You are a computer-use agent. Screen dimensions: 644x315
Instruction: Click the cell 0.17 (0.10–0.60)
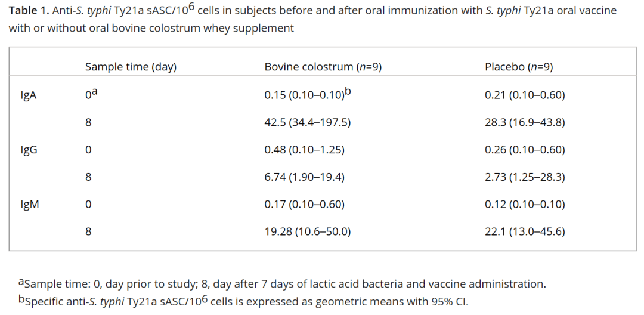(x=304, y=204)
